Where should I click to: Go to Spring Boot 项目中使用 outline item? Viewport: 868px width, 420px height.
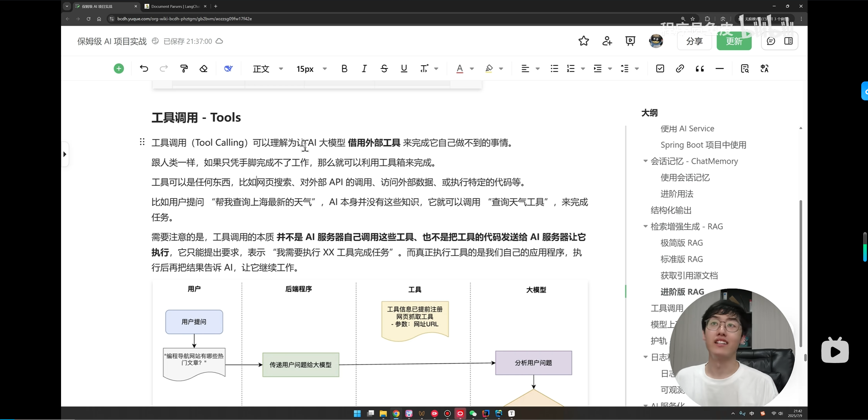[703, 145]
